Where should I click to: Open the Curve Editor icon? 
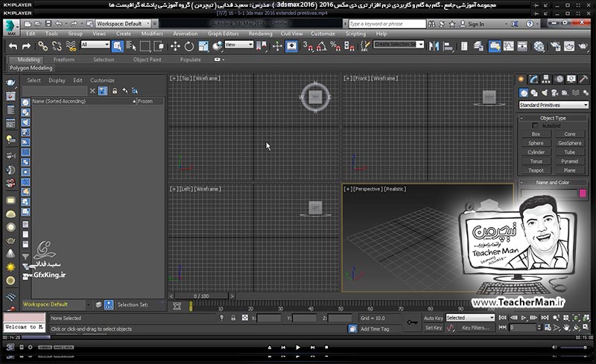[x=508, y=46]
